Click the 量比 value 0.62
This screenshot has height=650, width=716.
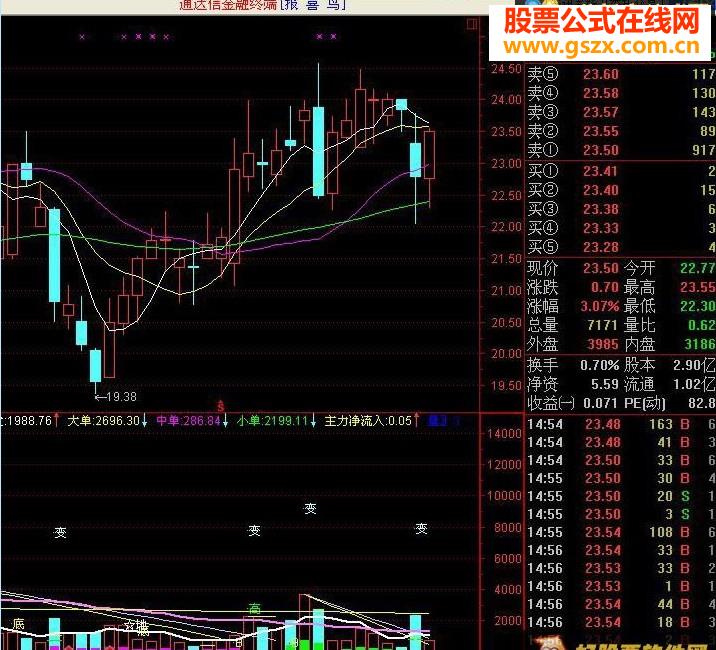(x=701, y=325)
